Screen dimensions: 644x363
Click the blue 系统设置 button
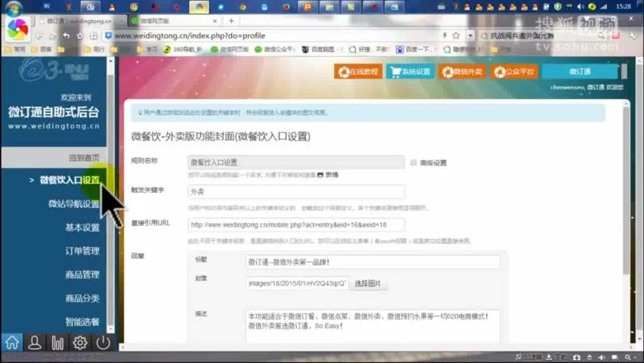410,72
